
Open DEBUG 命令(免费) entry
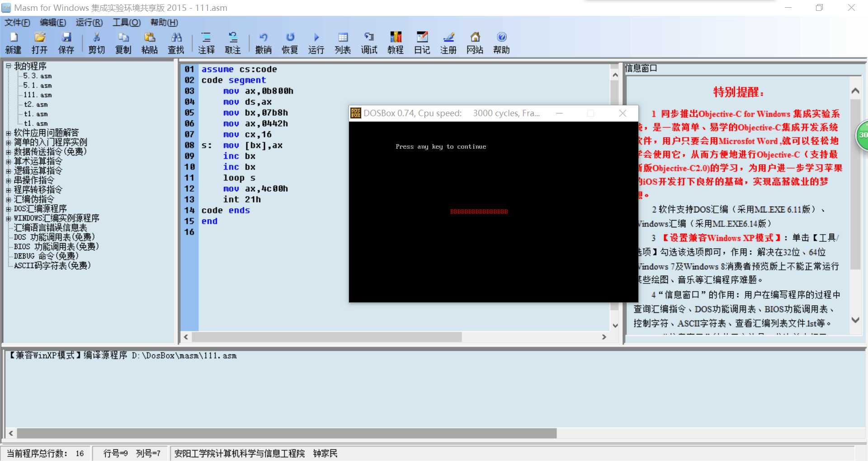tap(46, 256)
